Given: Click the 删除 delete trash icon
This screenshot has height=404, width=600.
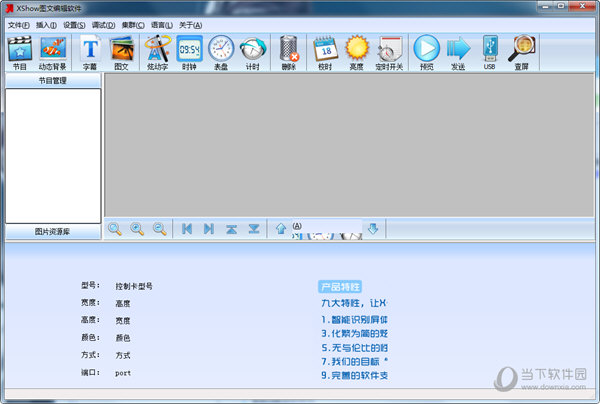Looking at the screenshot, I should click(x=289, y=53).
